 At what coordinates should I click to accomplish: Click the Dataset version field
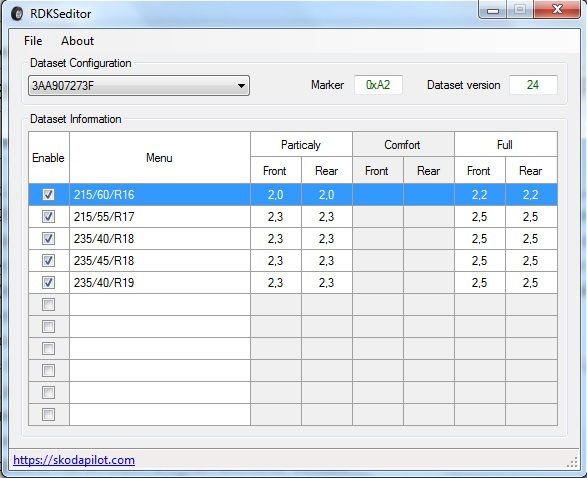[x=533, y=85]
